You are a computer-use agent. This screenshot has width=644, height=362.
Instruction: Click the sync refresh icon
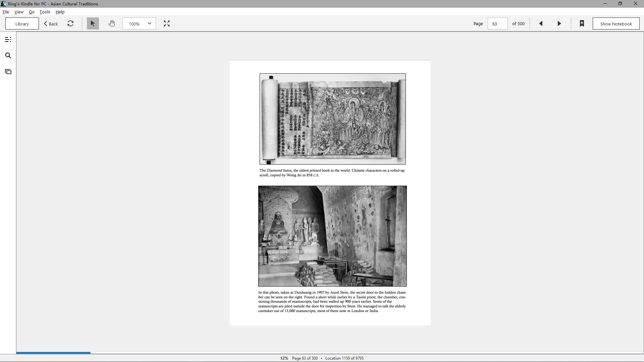pos(70,23)
